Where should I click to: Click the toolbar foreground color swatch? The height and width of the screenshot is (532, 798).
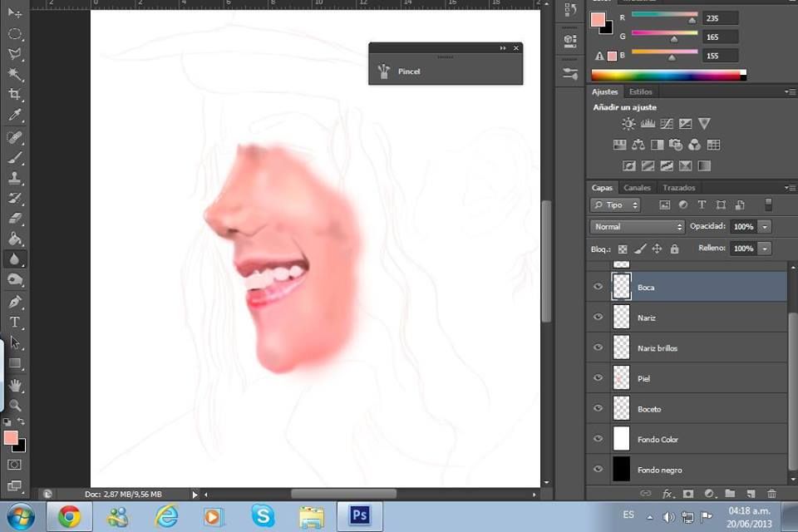click(x=11, y=438)
